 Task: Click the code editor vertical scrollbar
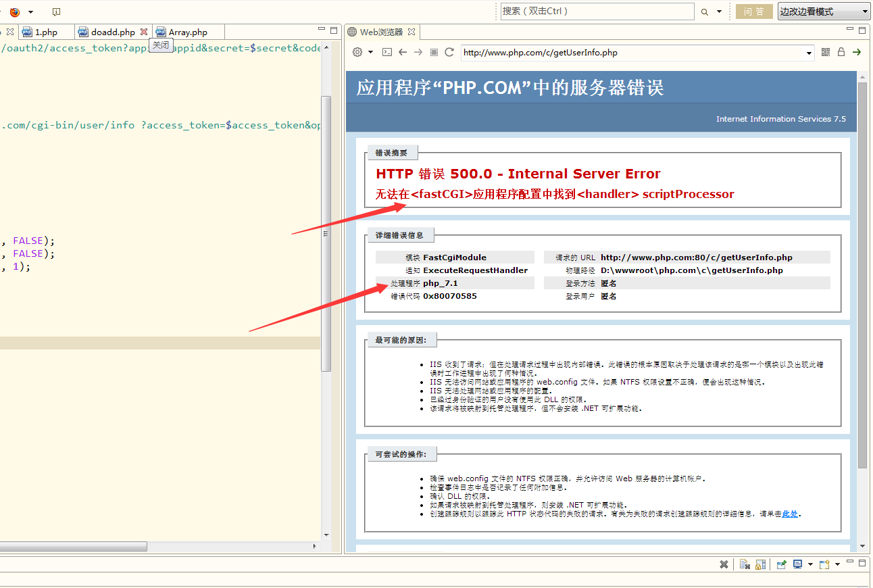coord(326,233)
